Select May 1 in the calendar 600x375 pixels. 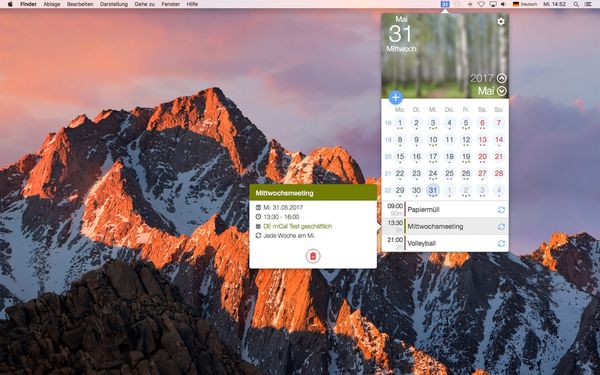pos(400,123)
